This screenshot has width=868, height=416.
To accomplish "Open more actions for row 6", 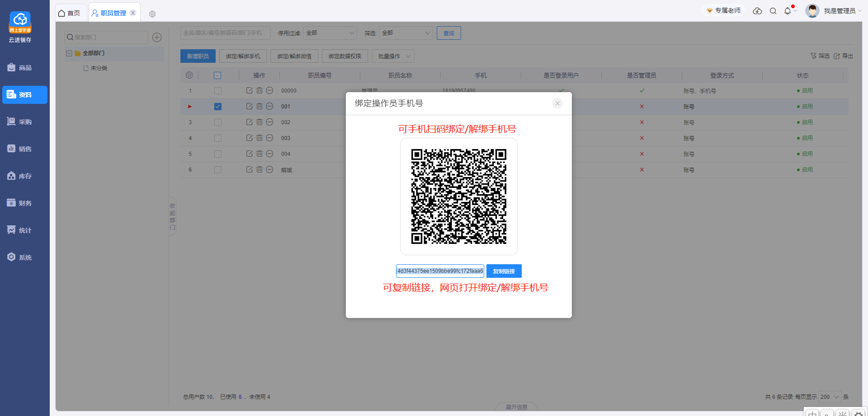I will pos(269,169).
